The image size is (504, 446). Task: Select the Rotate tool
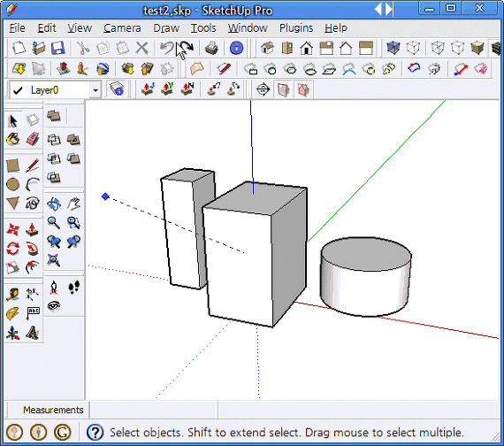13,249
